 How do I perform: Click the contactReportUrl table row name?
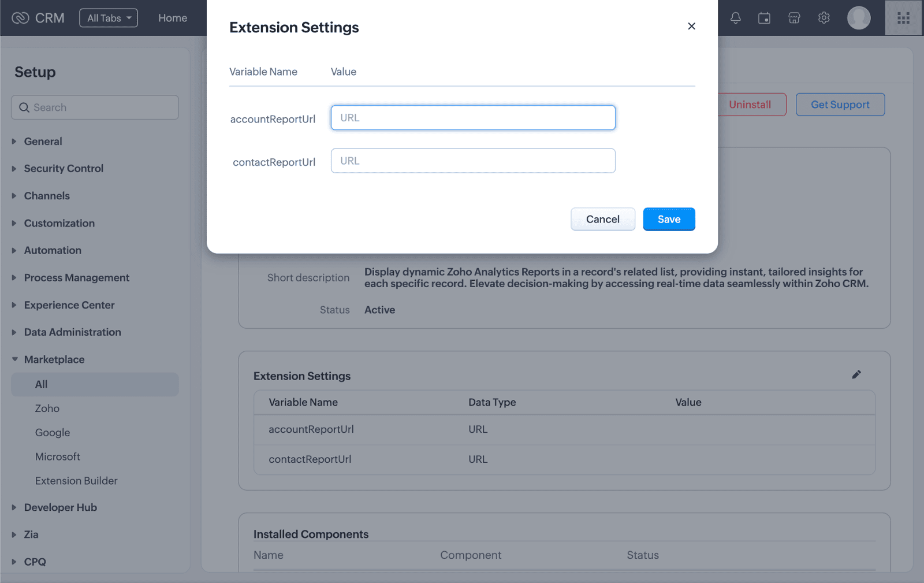310,459
